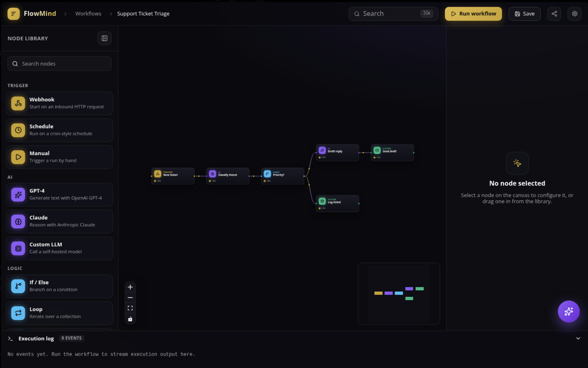Select the GPT-4 sparkle icon
Screen dimensions: 588x368
pyautogui.click(x=18, y=195)
